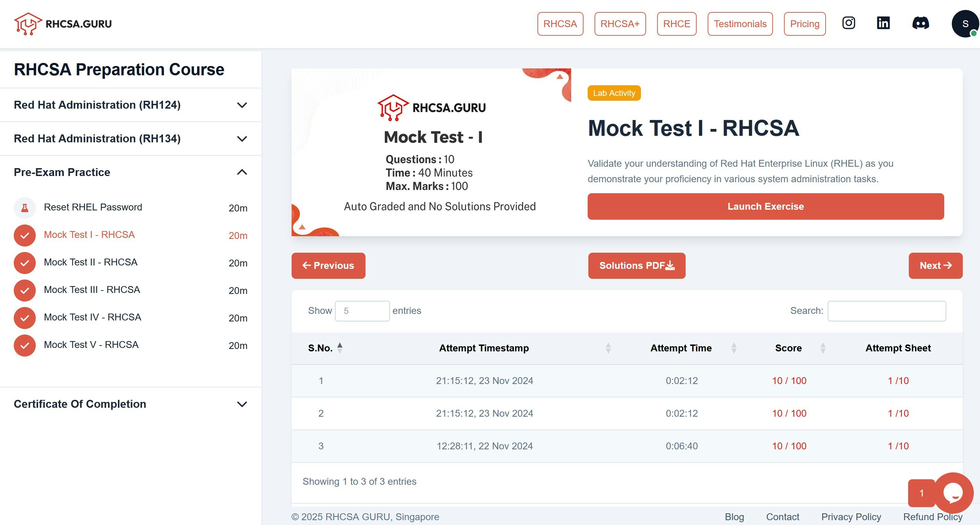
Task: Select Mock Test V - RHCSA lesson
Action: tap(91, 344)
